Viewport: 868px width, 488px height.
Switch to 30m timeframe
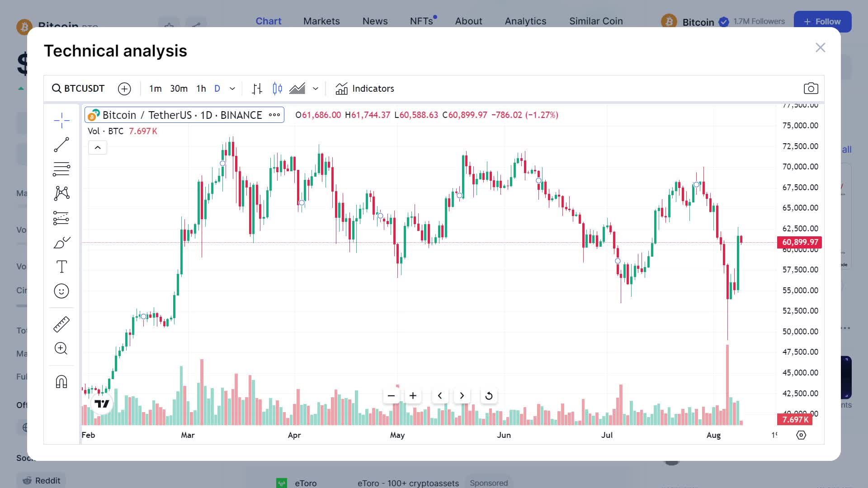pyautogui.click(x=179, y=89)
